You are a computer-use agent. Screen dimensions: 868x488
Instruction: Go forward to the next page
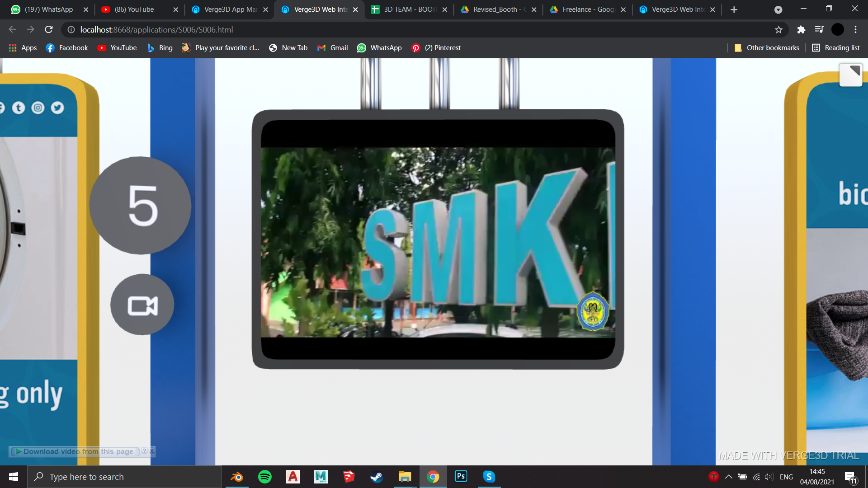click(30, 29)
